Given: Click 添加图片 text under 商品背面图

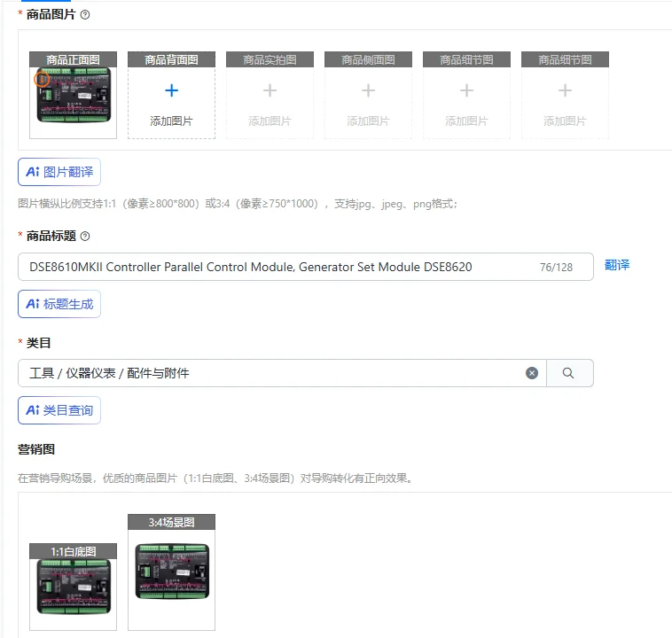Looking at the screenshot, I should [x=171, y=121].
